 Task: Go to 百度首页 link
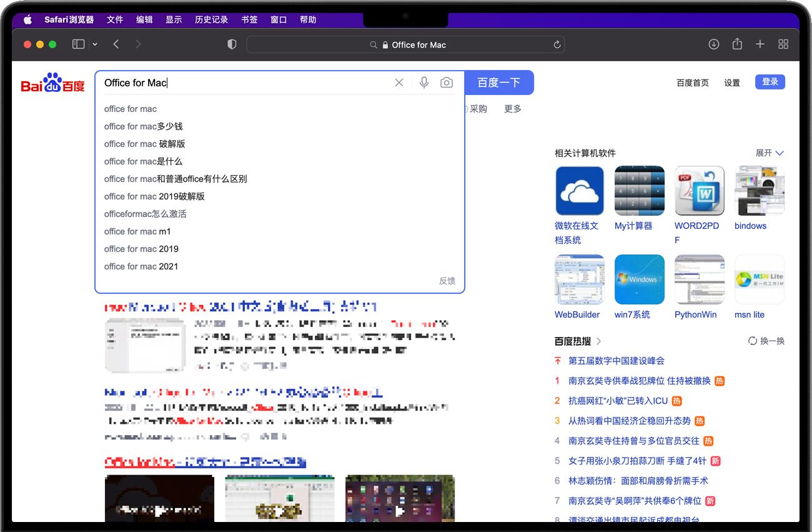(x=693, y=83)
